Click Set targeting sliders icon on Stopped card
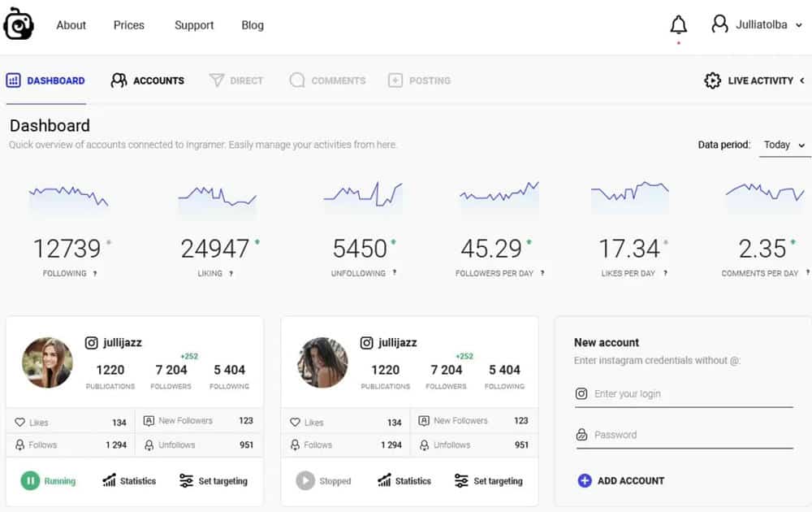The width and height of the screenshot is (812, 512). pyautogui.click(x=461, y=480)
